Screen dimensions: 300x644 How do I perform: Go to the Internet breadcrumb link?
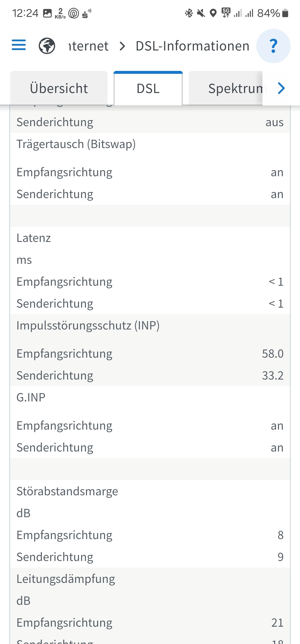click(88, 46)
